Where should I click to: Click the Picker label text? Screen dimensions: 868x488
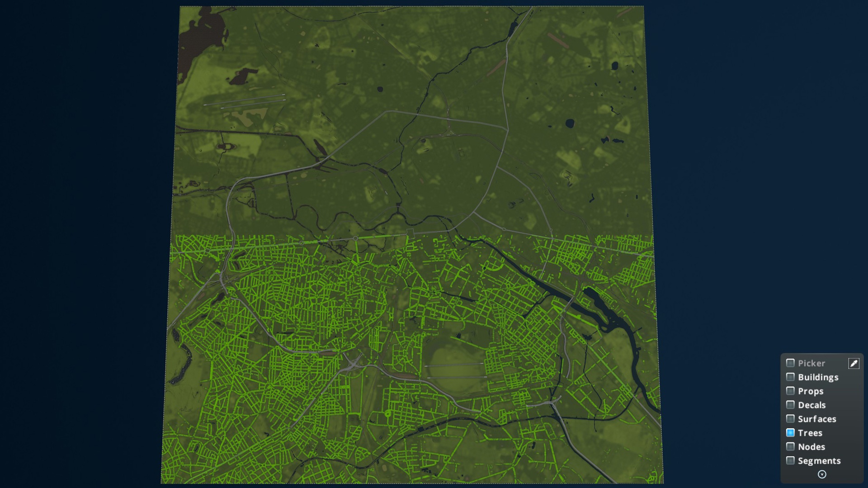(x=811, y=363)
